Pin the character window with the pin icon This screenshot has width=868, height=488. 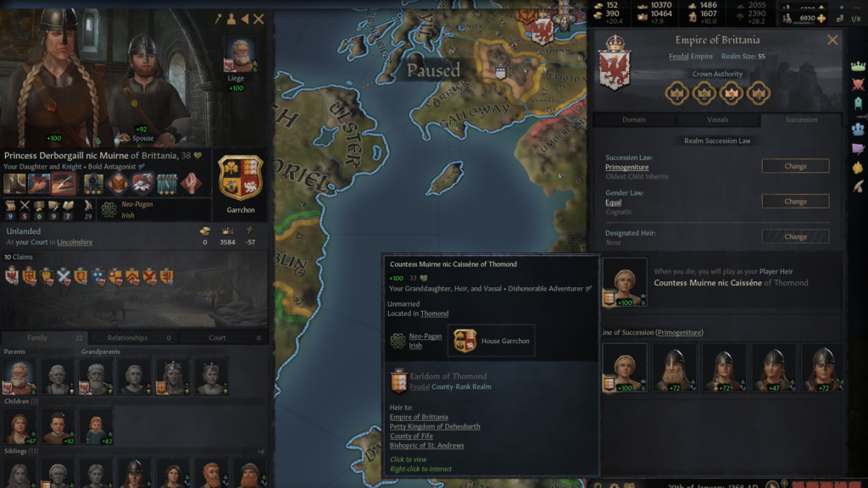(218, 19)
